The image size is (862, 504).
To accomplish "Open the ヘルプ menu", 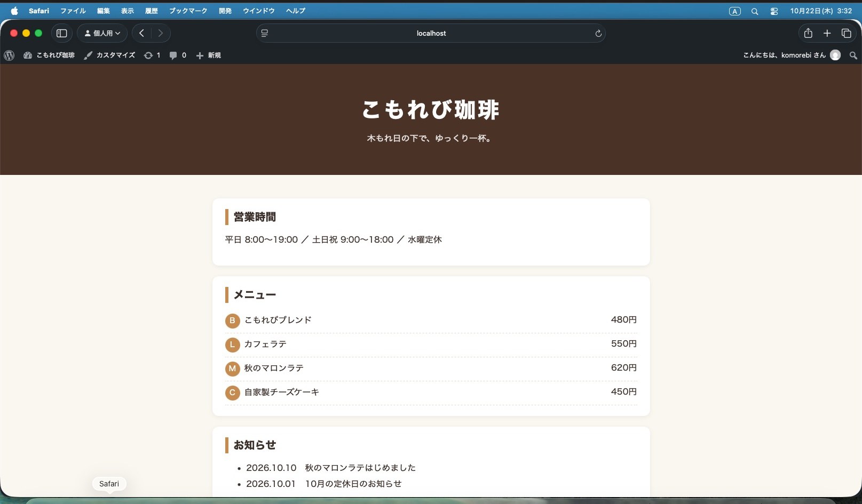I will click(x=295, y=11).
